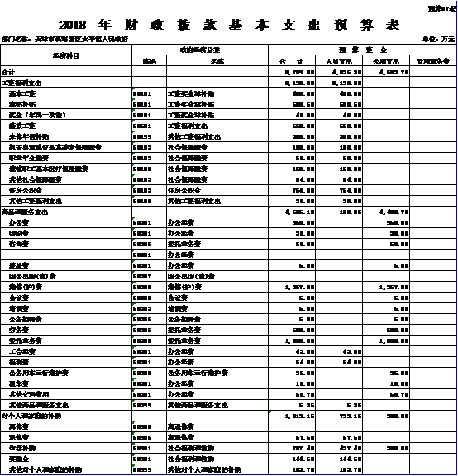Select the 咨询费 row label
This screenshot has height=476, width=458.
19,244
